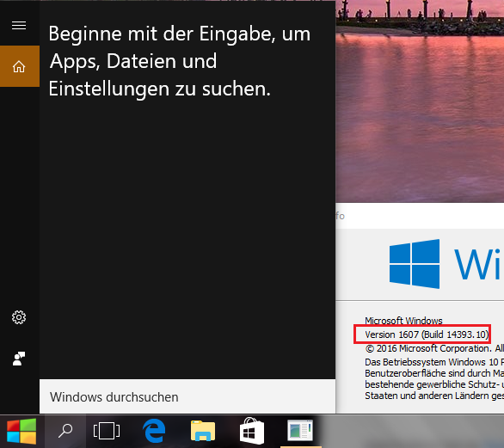Open File Explorer from the taskbar
Screen dimensions: 504x448
(x=203, y=432)
